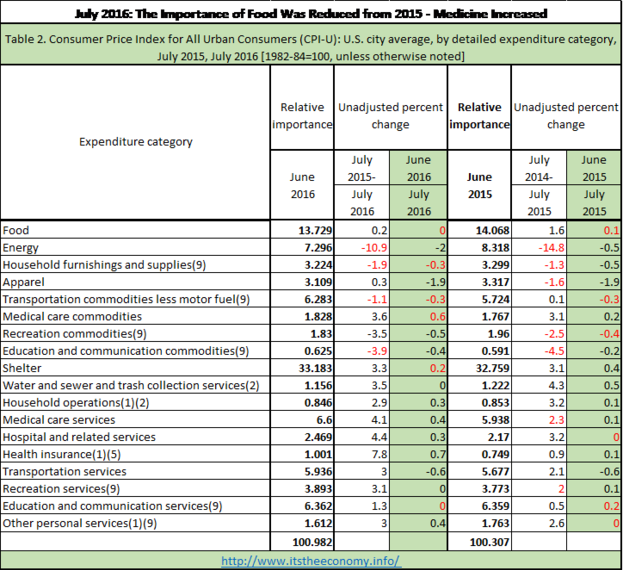
Task: Select Energy 2015 importance 8.318
Action: click(495, 247)
